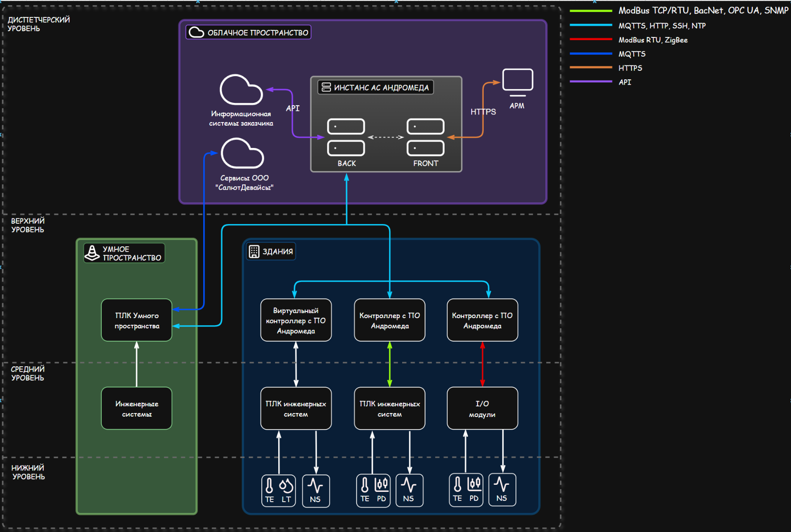The height and width of the screenshot is (532, 791).
Task: Click the building icon next to ЗДАНИЯ
Action: (254, 252)
